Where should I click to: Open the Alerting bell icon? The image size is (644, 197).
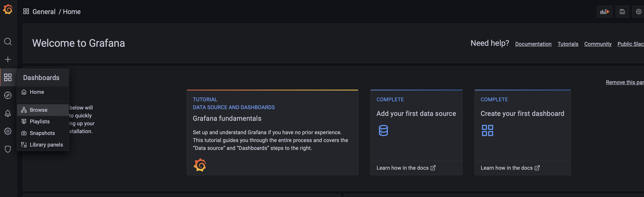coord(8,113)
